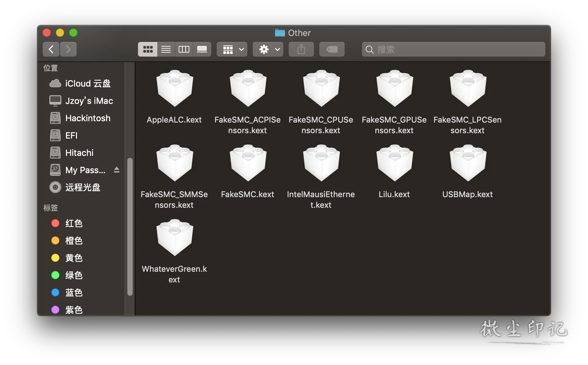Switch to list view mode

point(166,50)
